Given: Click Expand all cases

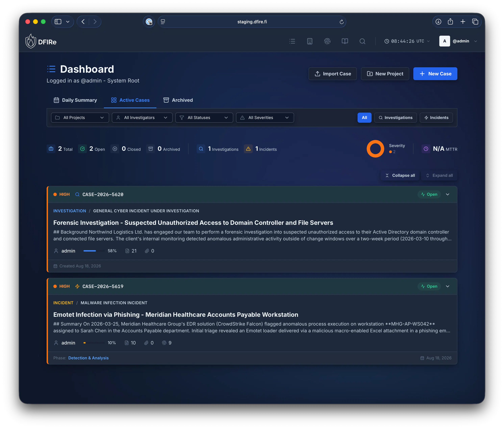Looking at the screenshot, I should (439, 175).
